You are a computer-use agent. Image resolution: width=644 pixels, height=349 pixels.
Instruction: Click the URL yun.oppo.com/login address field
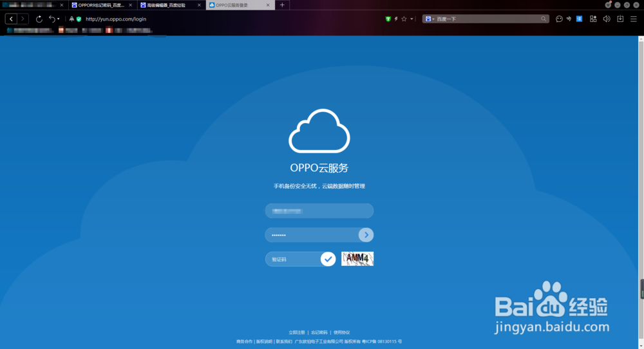(x=116, y=19)
